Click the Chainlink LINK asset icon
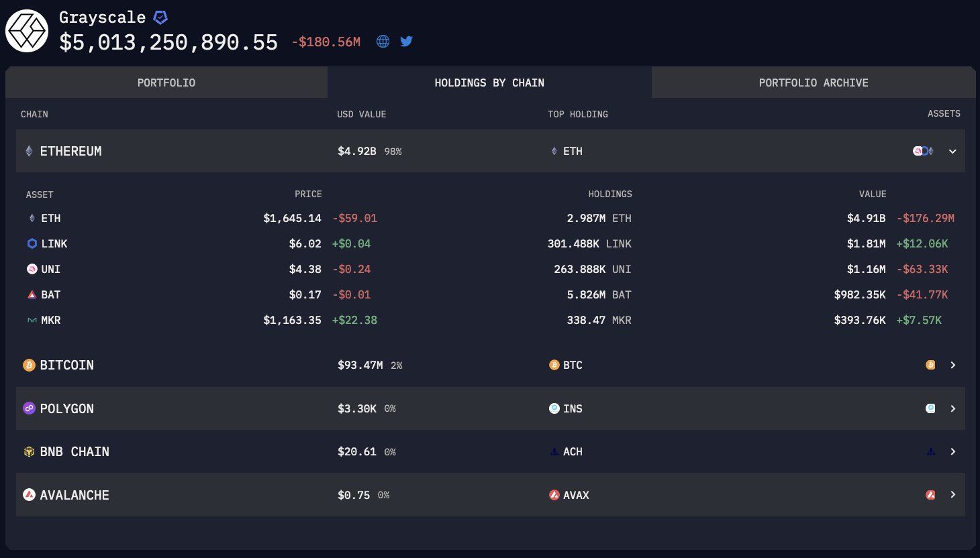The height and width of the screenshot is (558, 980). (32, 243)
